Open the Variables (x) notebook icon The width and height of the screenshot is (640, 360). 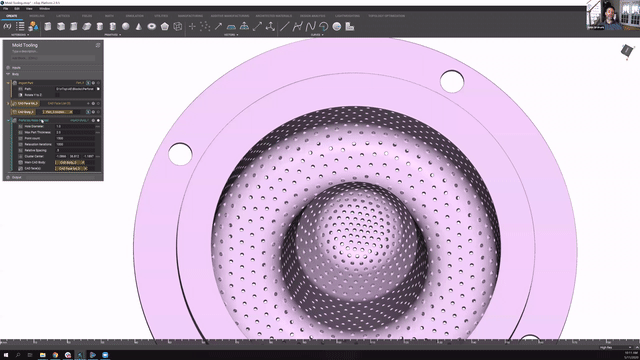pyautogui.click(x=7, y=27)
